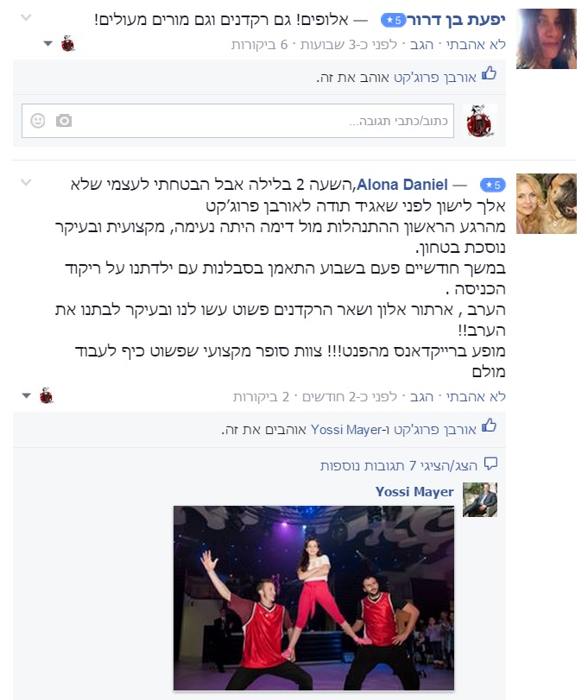This screenshot has height=700, width=588.
Task: Click thumbs-up icon under Alona Daniel's review
Action: 490,425
